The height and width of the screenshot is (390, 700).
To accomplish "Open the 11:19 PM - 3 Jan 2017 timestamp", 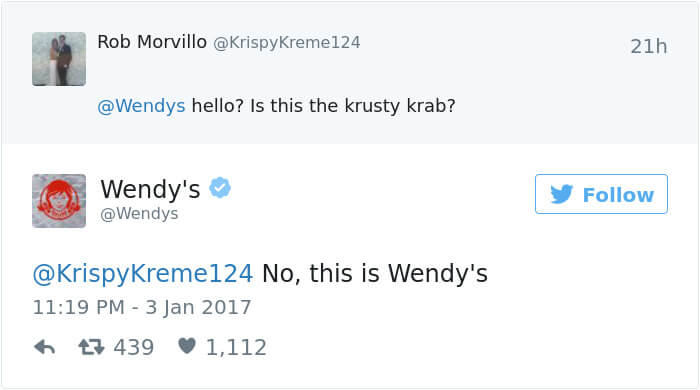I will [x=142, y=307].
